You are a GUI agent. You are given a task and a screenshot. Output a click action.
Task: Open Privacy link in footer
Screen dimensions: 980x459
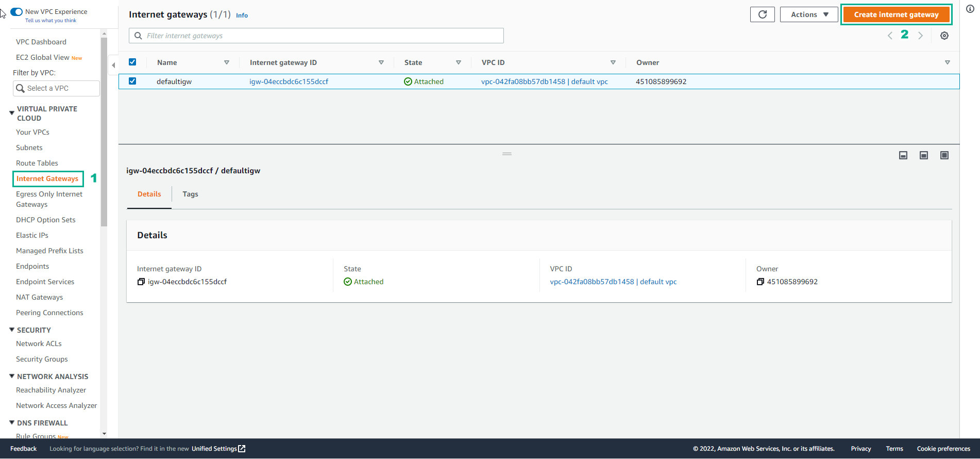tap(861, 449)
